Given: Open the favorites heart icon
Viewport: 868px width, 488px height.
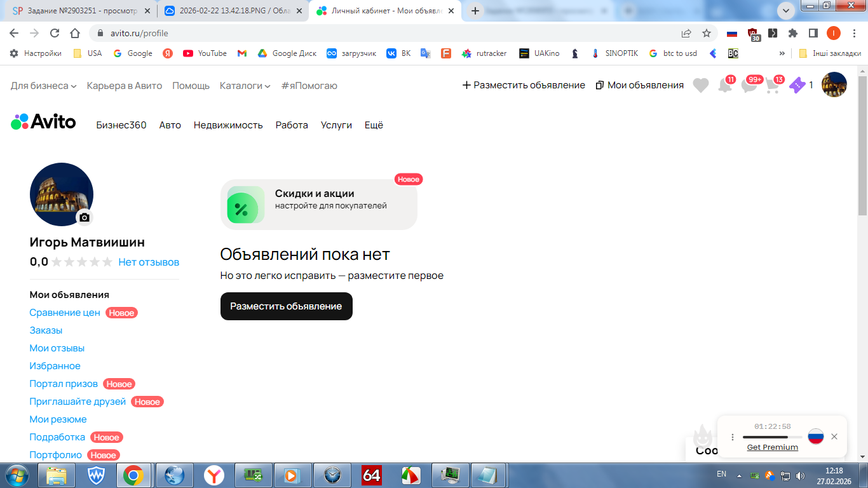Looking at the screenshot, I should click(x=701, y=85).
